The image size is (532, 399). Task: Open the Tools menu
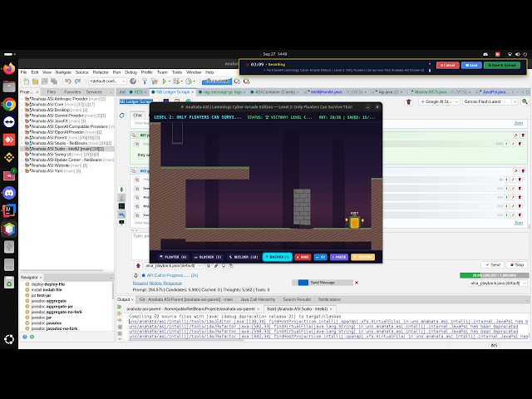177,72
